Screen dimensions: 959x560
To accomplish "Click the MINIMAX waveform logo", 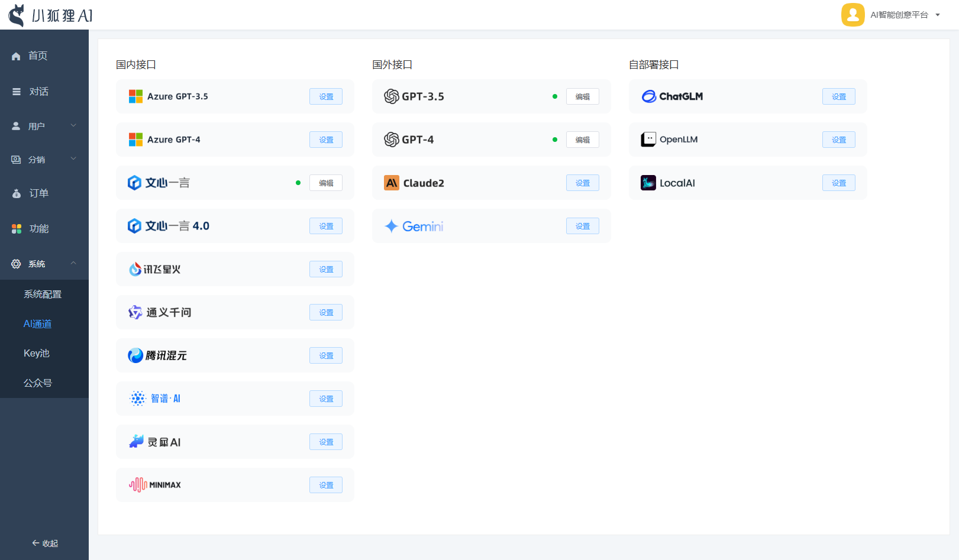I will pyautogui.click(x=138, y=485).
